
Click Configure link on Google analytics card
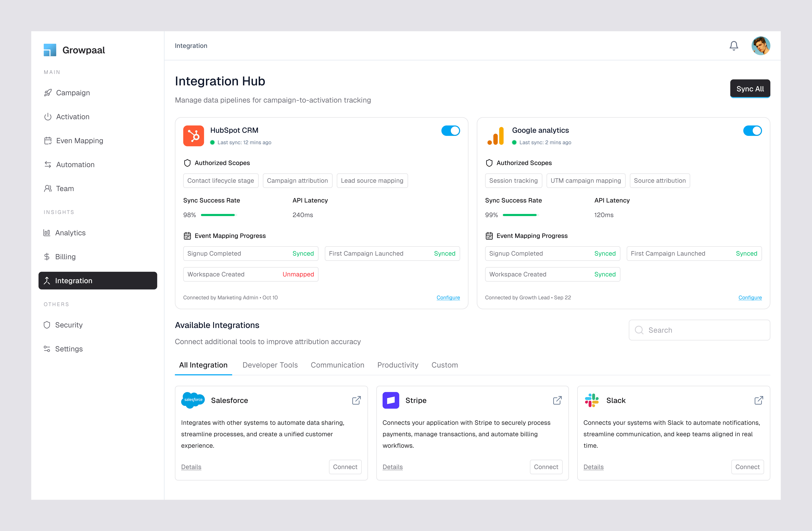(750, 298)
